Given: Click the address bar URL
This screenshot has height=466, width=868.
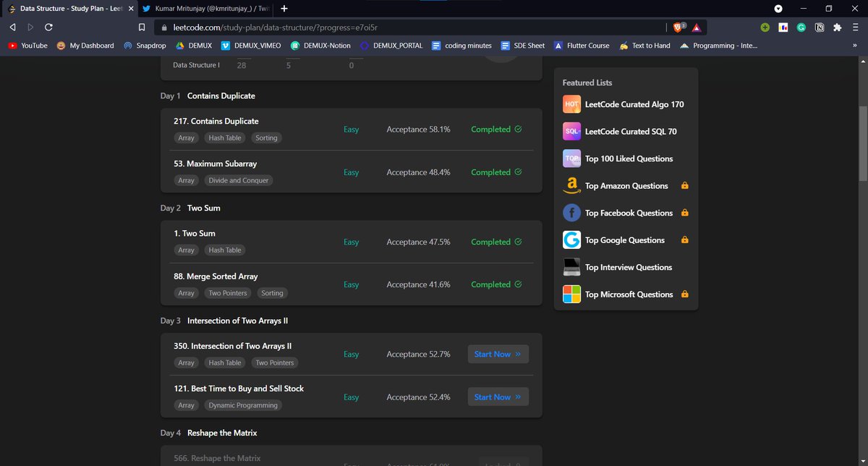Looking at the screenshot, I should (276, 27).
